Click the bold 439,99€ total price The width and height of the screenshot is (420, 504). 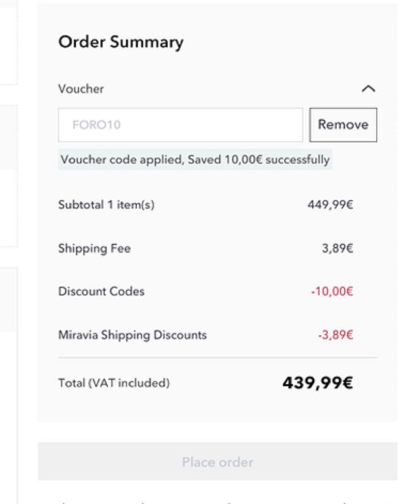tap(317, 383)
